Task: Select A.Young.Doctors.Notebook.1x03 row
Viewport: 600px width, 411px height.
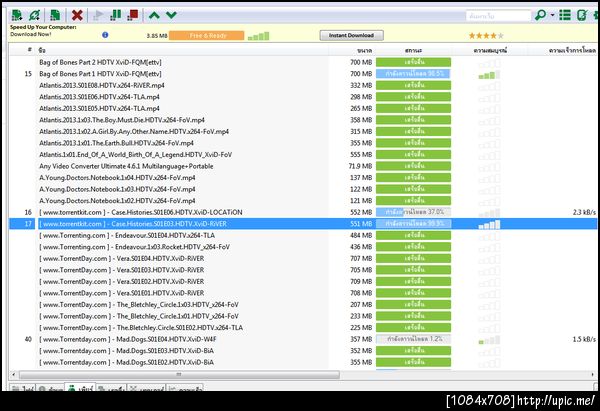Action: click(x=303, y=189)
